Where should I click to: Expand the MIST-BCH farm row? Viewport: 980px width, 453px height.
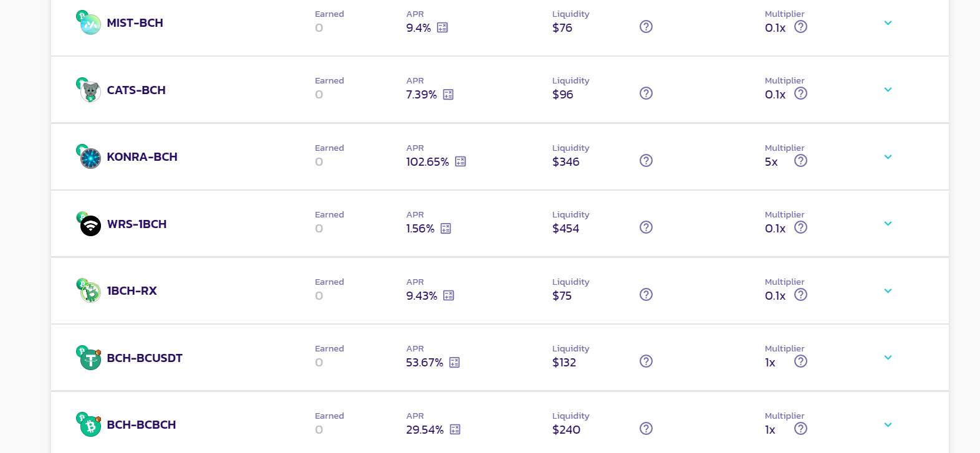pos(888,23)
